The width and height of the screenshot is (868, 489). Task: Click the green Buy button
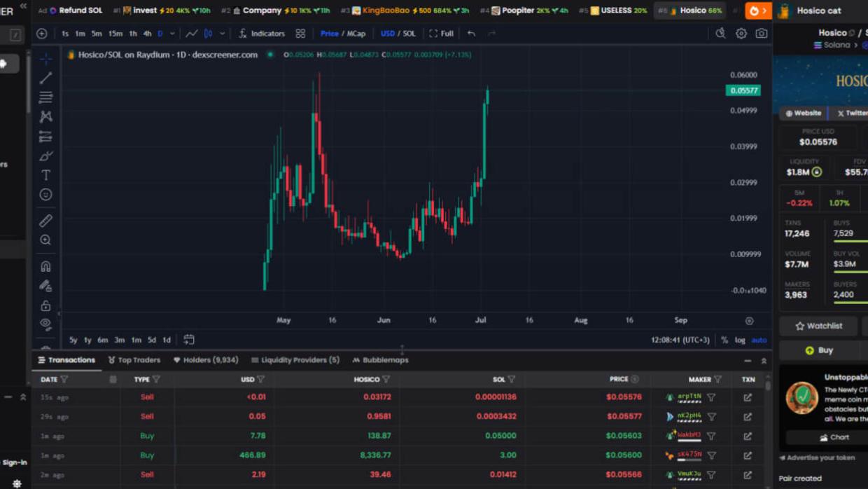point(819,350)
